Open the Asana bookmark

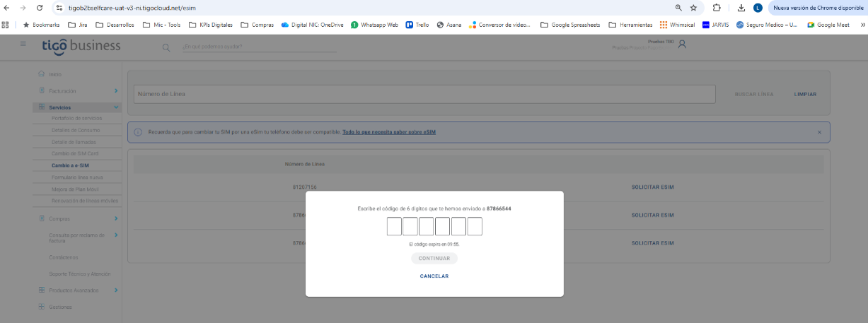[449, 24]
